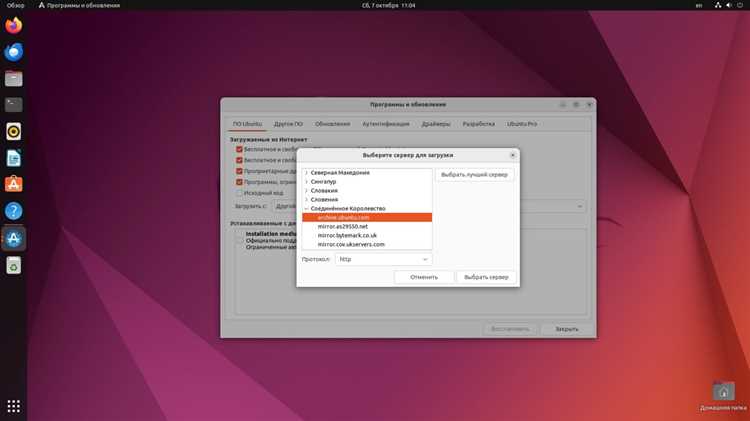Expand the Северная Македония country node
Screen dimensions: 750x421
306,173
